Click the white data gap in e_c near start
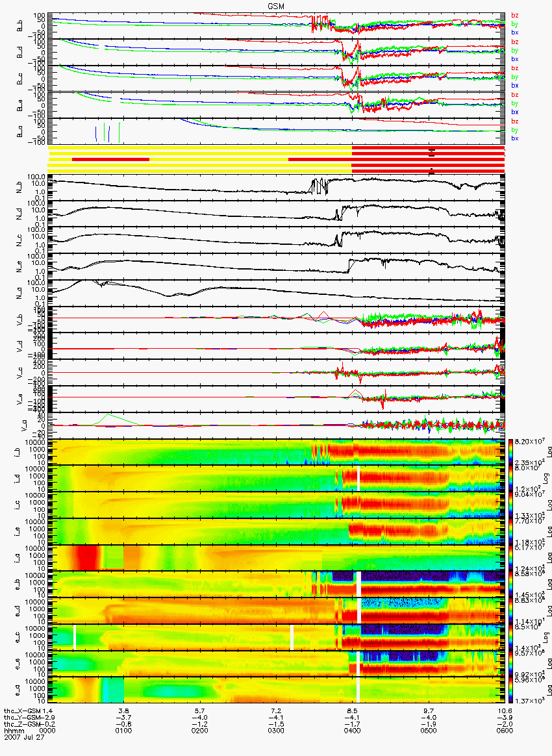The image size is (552, 756). tap(75, 637)
